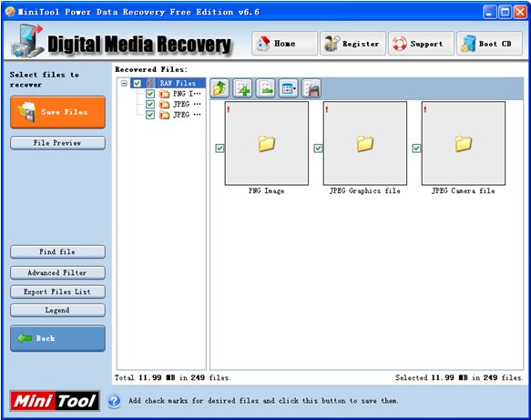The image size is (531, 420).
Task: Toggle checkbox beside PNG Image thumbnail
Action: pos(220,148)
